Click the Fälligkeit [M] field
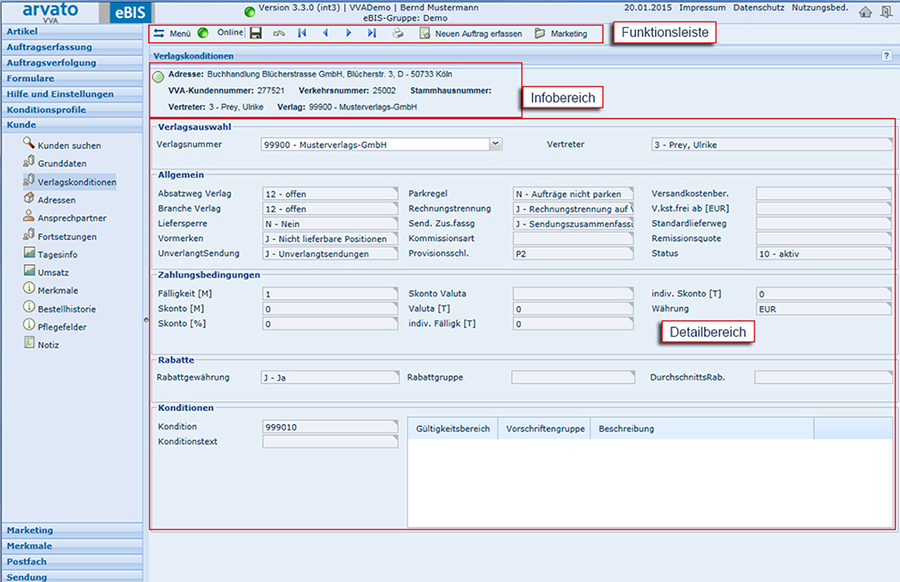900x582 pixels. pos(329,294)
